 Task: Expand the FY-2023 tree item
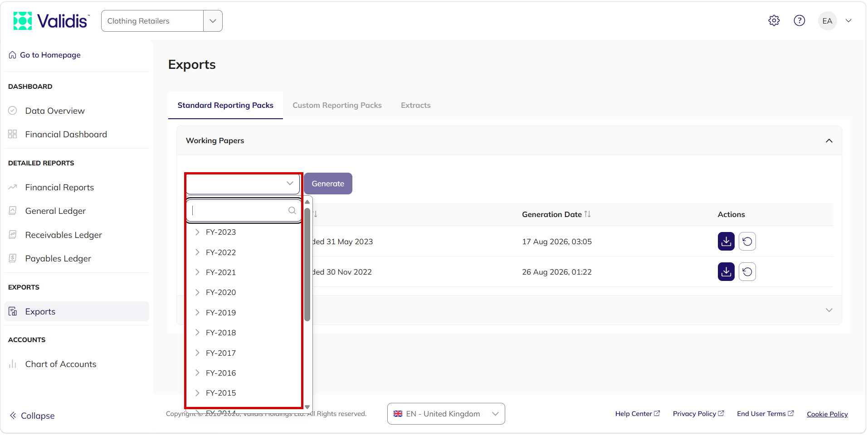click(197, 232)
